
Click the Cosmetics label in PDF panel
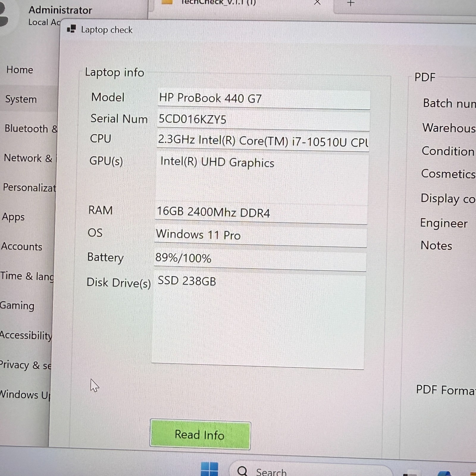448,174
